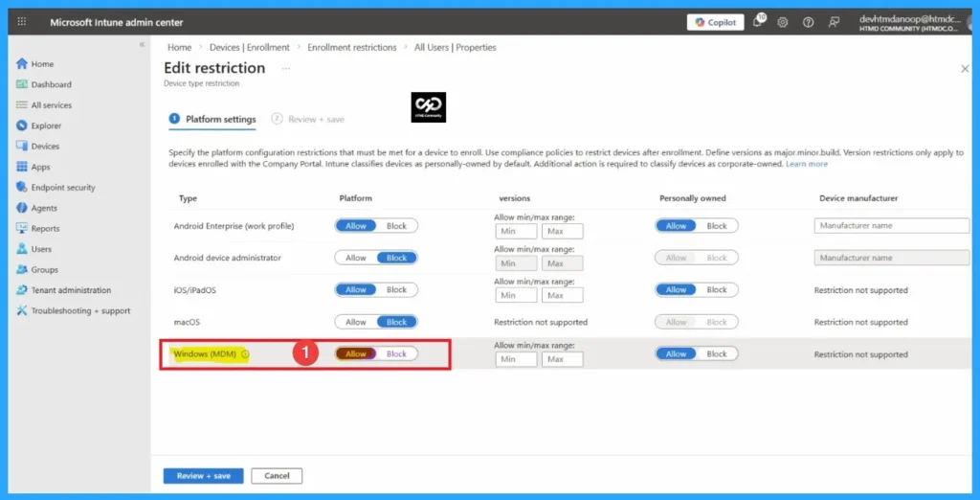Click Microsoft Intune admin center title
The height and width of the screenshot is (500, 980).
click(117, 23)
